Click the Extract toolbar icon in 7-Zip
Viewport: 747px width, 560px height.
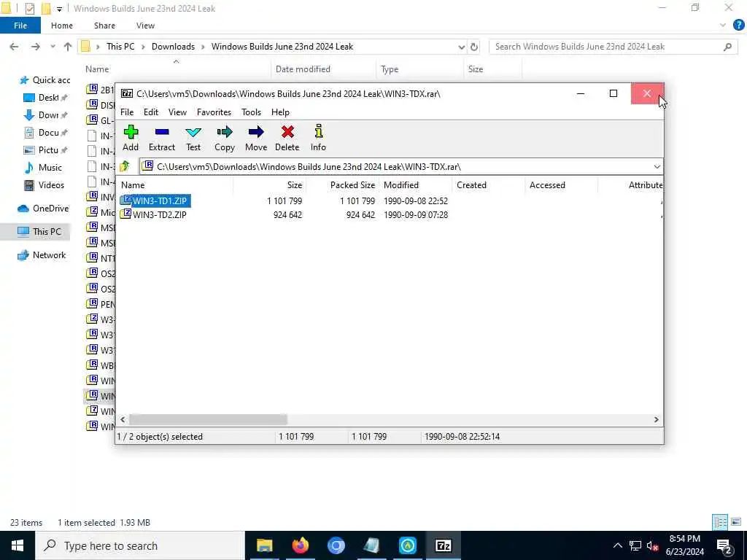click(x=162, y=138)
